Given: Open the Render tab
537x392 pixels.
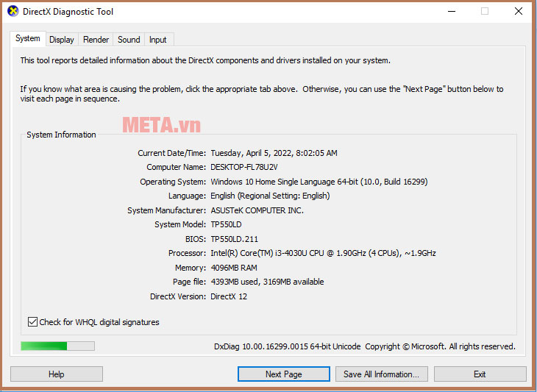Looking at the screenshot, I should point(96,40).
